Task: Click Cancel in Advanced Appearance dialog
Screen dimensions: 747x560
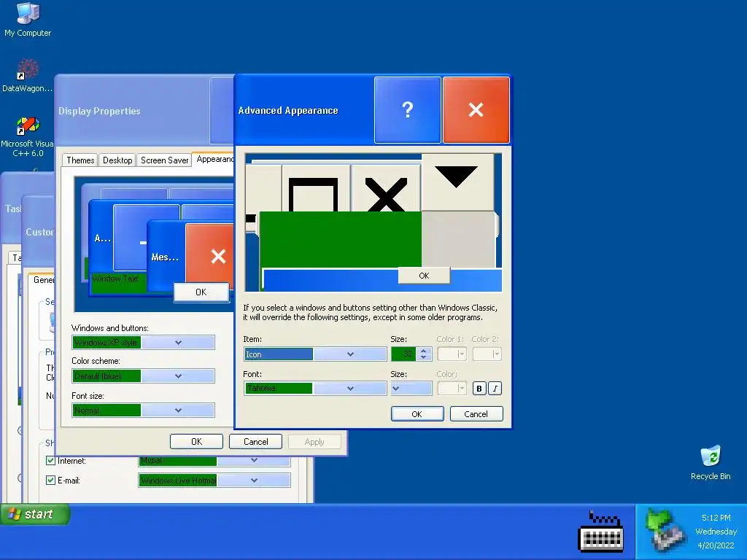Action: click(x=476, y=414)
